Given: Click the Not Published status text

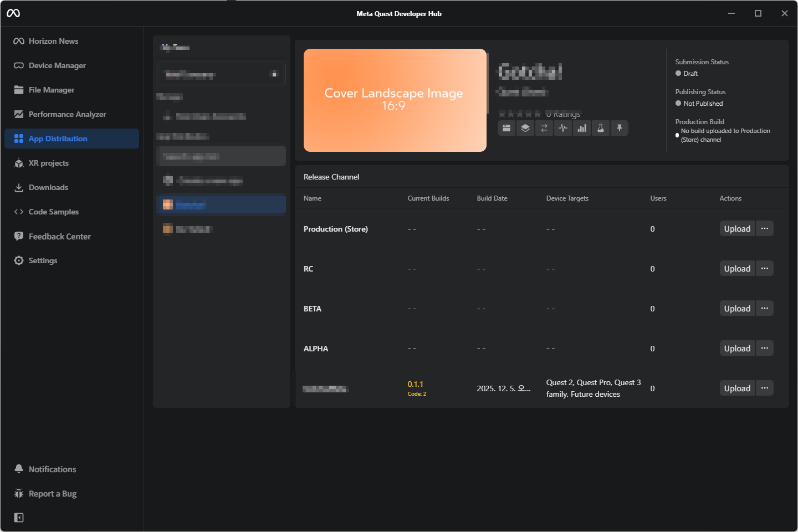Looking at the screenshot, I should (x=703, y=104).
